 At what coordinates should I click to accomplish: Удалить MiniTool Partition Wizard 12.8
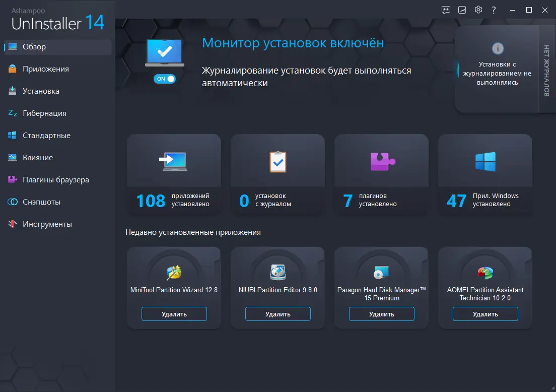coord(174,314)
